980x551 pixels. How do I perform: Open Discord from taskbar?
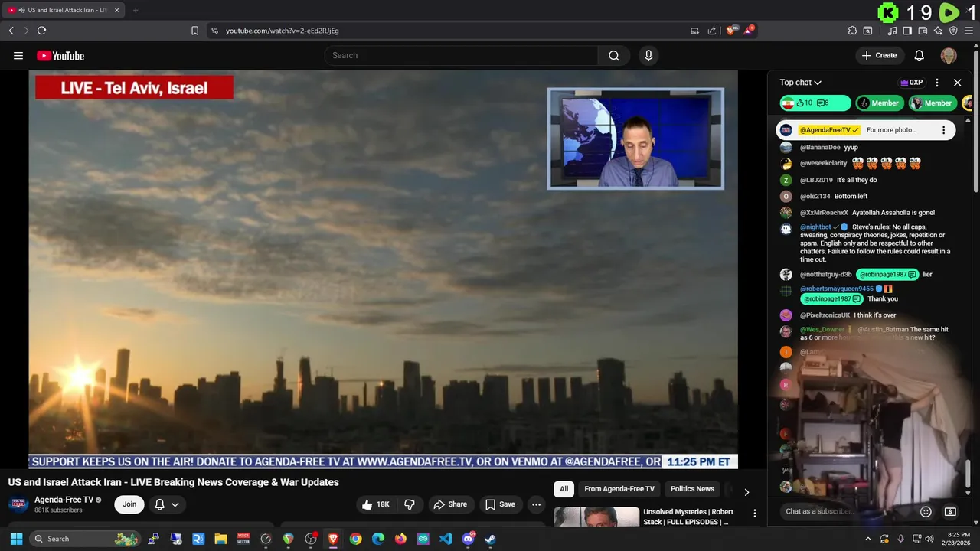pos(468,539)
